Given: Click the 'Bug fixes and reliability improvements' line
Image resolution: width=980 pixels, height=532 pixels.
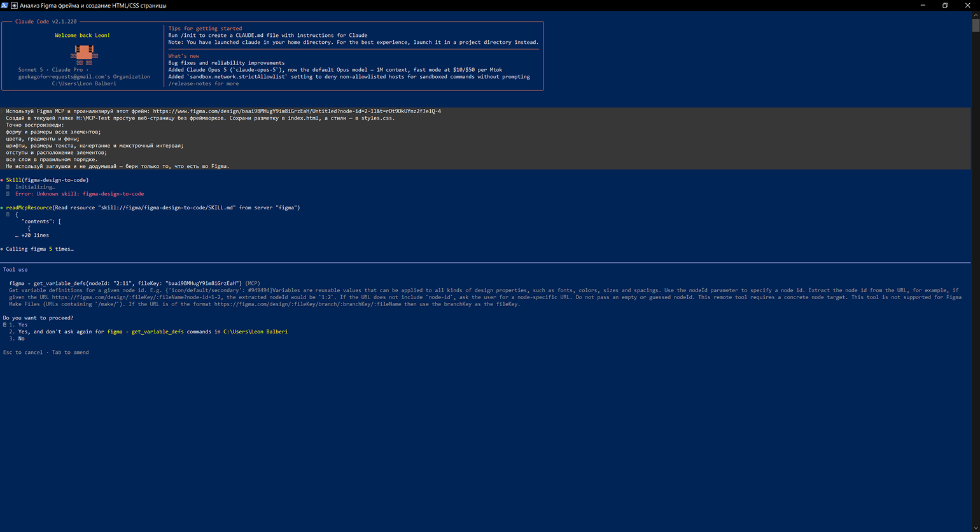Looking at the screenshot, I should pos(227,63).
